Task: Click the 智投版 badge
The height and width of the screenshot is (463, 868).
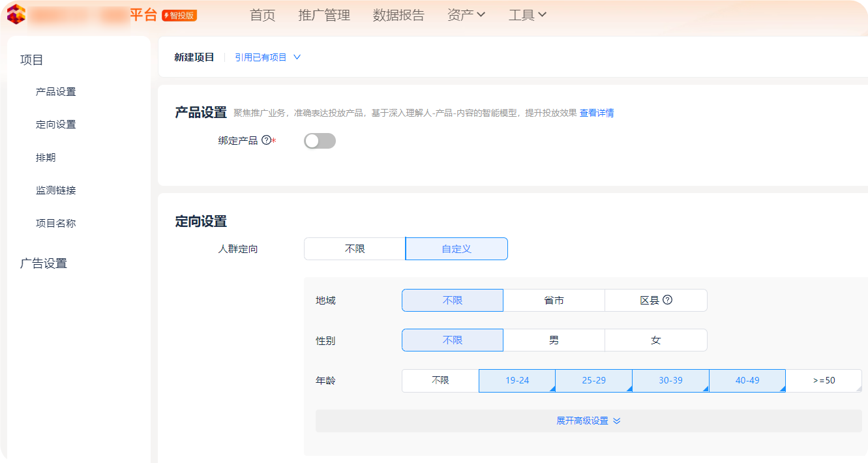Action: 179,16
